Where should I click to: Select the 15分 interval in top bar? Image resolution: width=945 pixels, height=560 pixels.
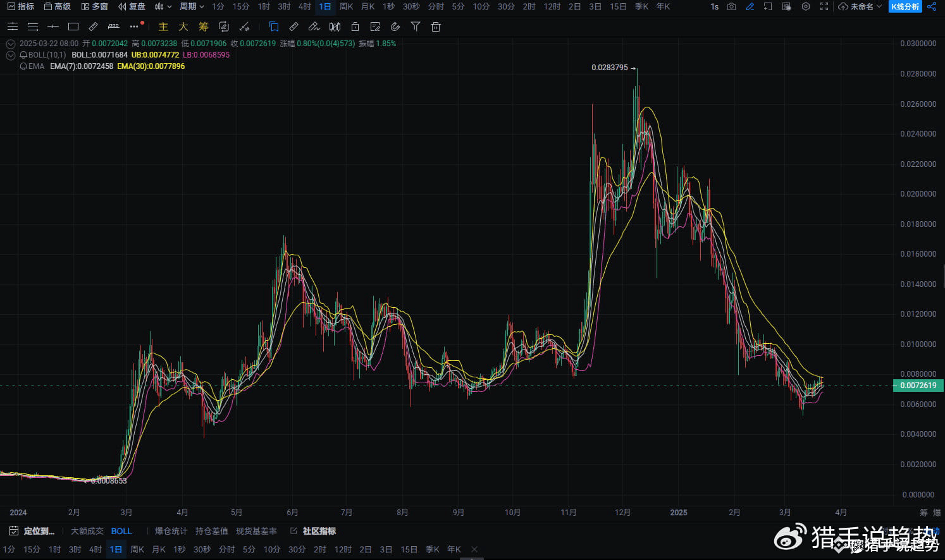point(241,6)
